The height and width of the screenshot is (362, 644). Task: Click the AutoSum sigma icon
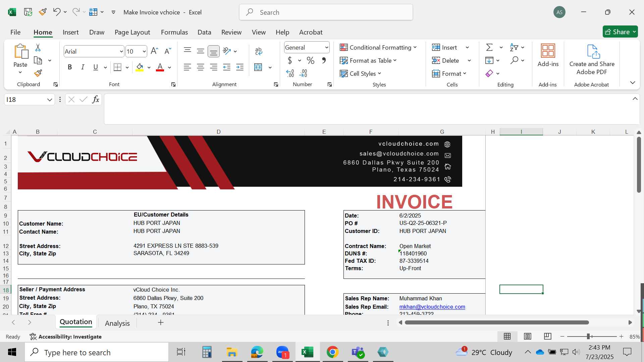click(489, 47)
